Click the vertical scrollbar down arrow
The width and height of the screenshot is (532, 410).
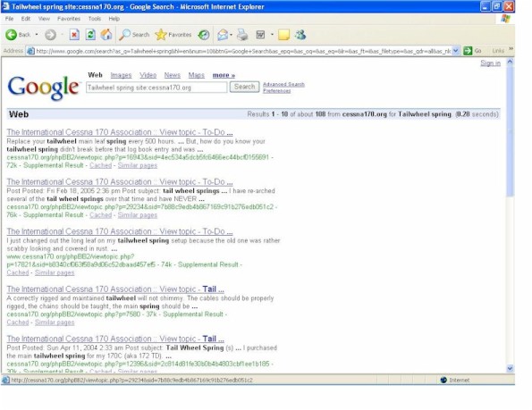pyautogui.click(x=510, y=368)
